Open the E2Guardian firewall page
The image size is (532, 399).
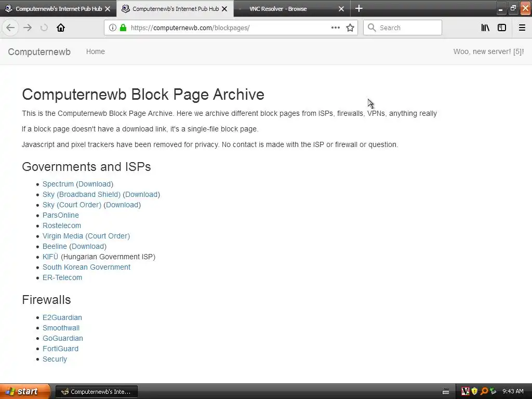62,317
